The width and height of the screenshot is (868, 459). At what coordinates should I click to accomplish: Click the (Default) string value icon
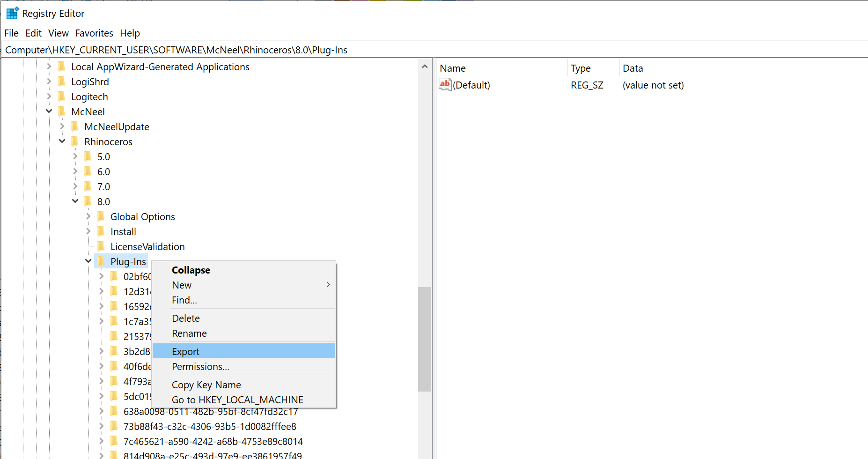click(x=445, y=84)
